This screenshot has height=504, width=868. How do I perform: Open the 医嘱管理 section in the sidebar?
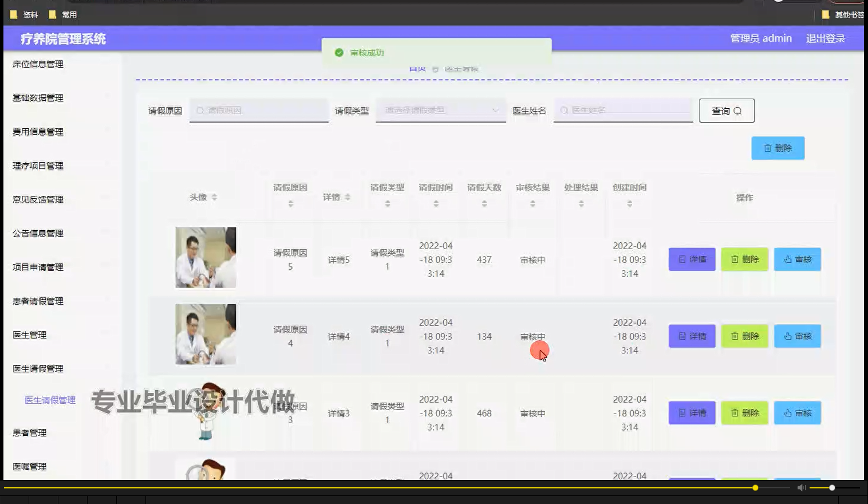tap(30, 466)
